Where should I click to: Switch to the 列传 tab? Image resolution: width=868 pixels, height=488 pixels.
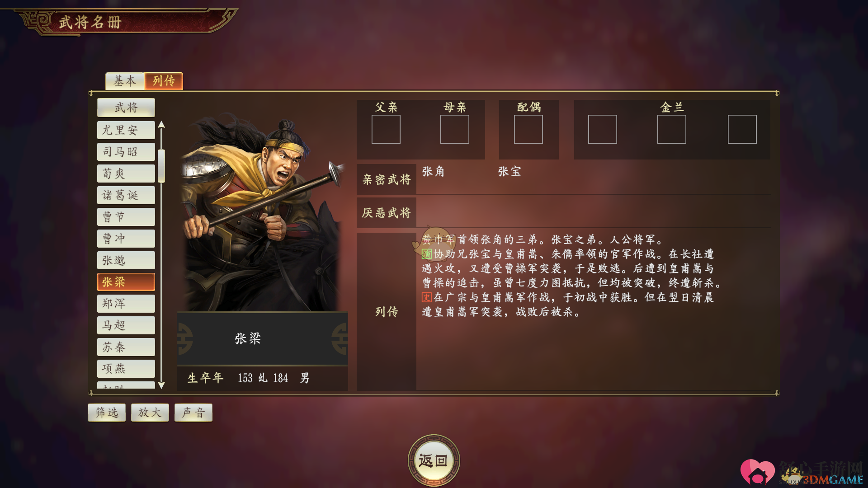[x=164, y=81]
